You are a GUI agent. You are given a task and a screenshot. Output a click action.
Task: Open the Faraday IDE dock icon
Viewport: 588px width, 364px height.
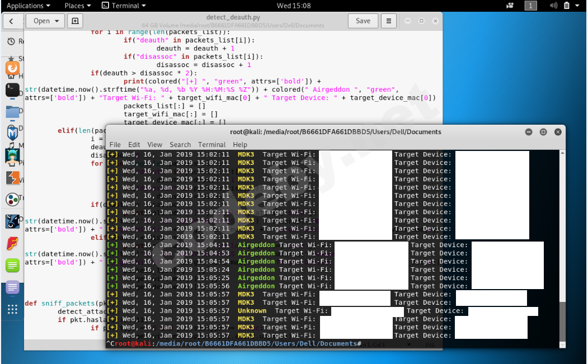coord(12,243)
